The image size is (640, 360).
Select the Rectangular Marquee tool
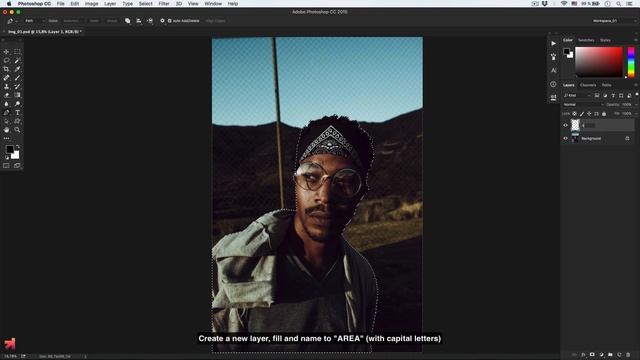[17, 52]
